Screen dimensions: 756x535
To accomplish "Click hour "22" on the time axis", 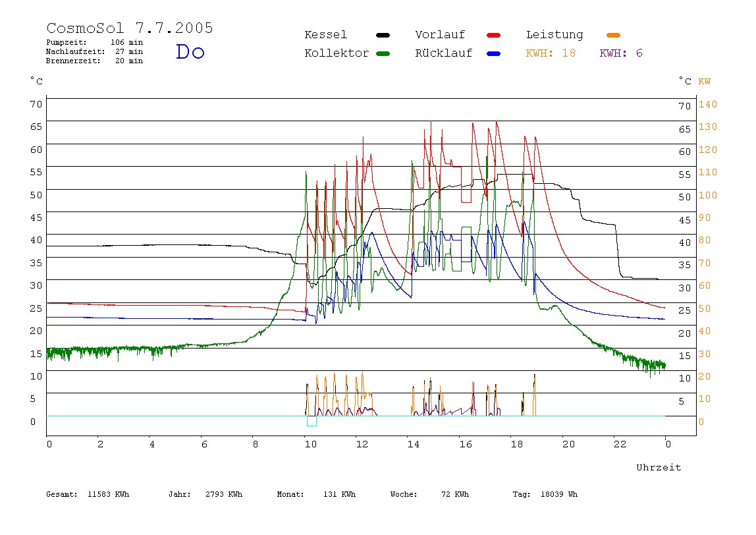I will pyautogui.click(x=620, y=444).
